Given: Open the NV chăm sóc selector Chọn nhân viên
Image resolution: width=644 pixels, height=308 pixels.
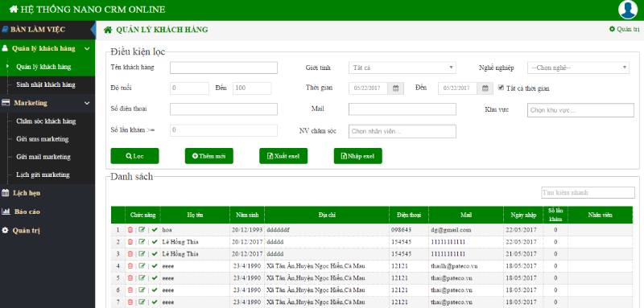Looking at the screenshot, I should pyautogui.click(x=402, y=131).
